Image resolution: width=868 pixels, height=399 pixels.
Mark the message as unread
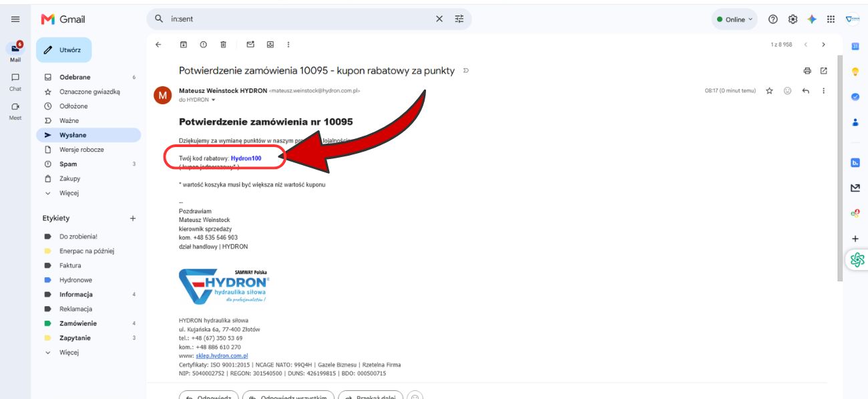coord(250,45)
